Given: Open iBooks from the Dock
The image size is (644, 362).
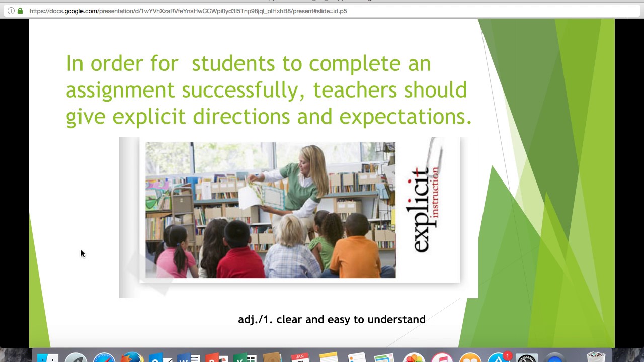Looking at the screenshot, I should (470, 357).
